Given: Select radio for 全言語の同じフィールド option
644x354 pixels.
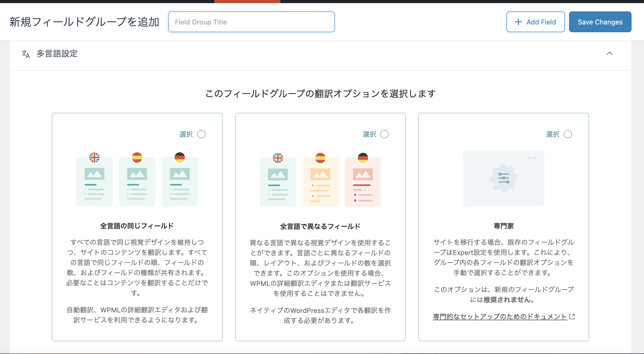Looking at the screenshot, I should (201, 134).
